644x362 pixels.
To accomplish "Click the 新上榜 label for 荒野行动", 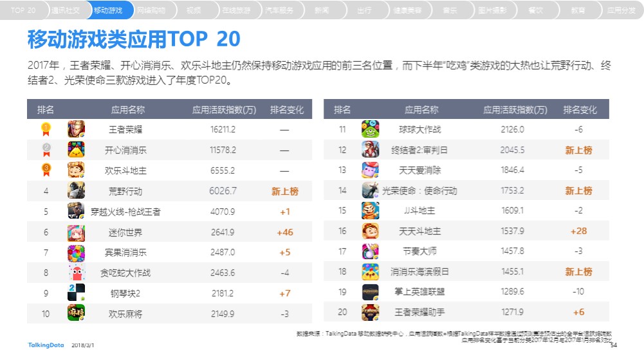I will (x=284, y=191).
